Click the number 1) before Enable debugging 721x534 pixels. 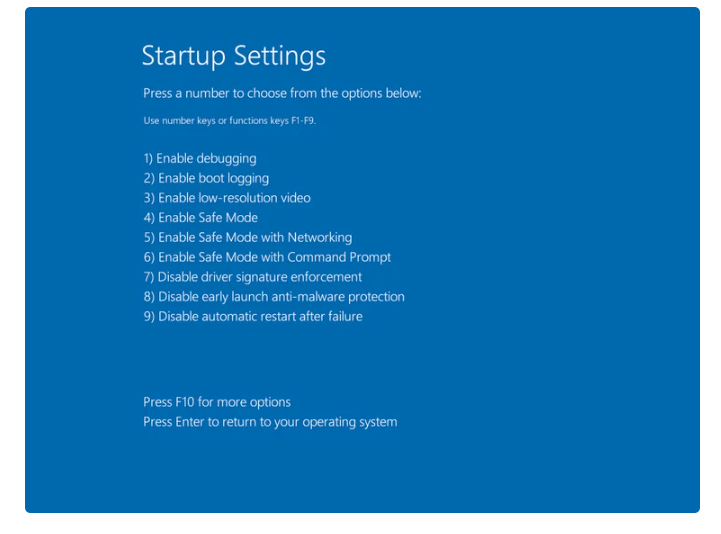(x=148, y=158)
